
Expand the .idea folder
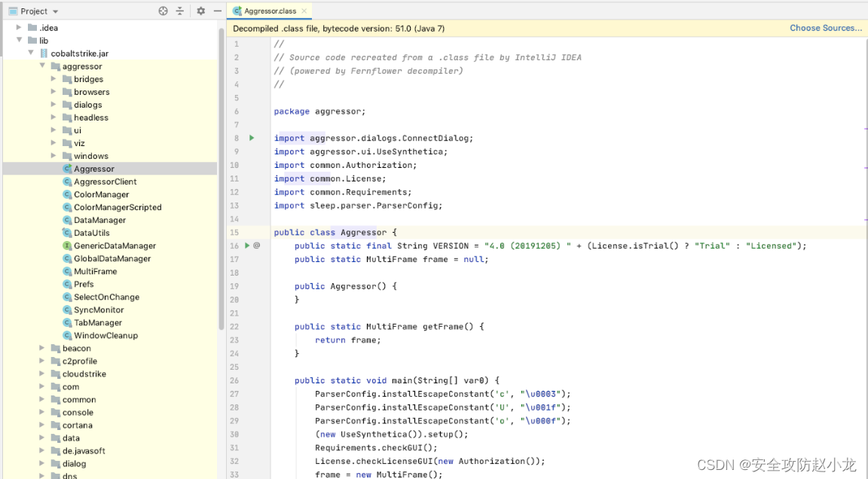tap(19, 27)
